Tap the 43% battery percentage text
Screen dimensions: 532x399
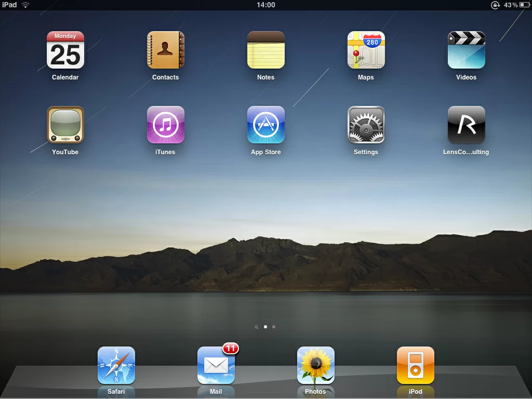(511, 5)
